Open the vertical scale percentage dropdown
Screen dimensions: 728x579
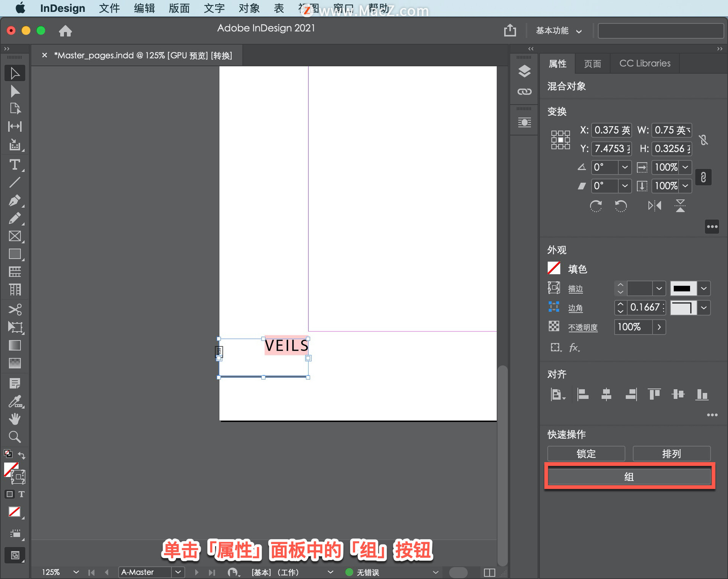pos(686,186)
